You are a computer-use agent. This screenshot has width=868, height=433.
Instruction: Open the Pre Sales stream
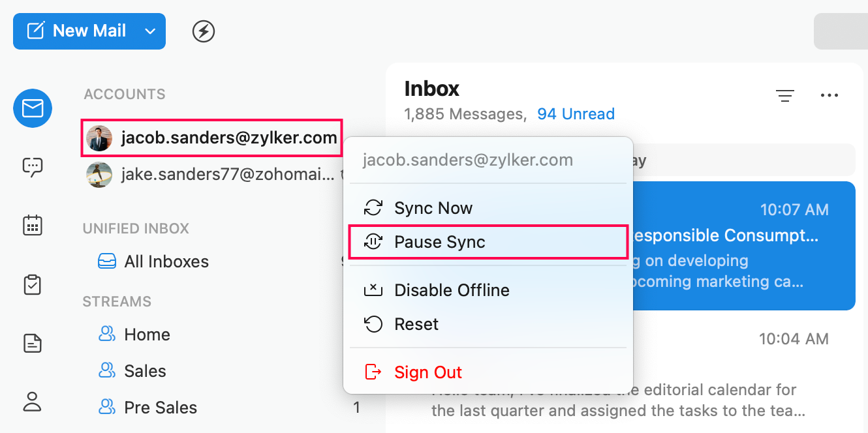161,408
